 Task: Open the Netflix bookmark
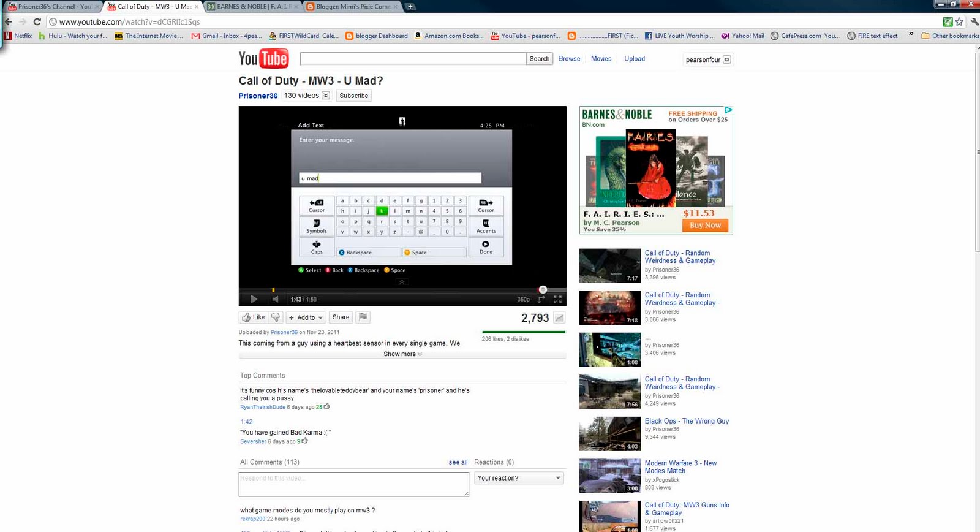[x=18, y=36]
